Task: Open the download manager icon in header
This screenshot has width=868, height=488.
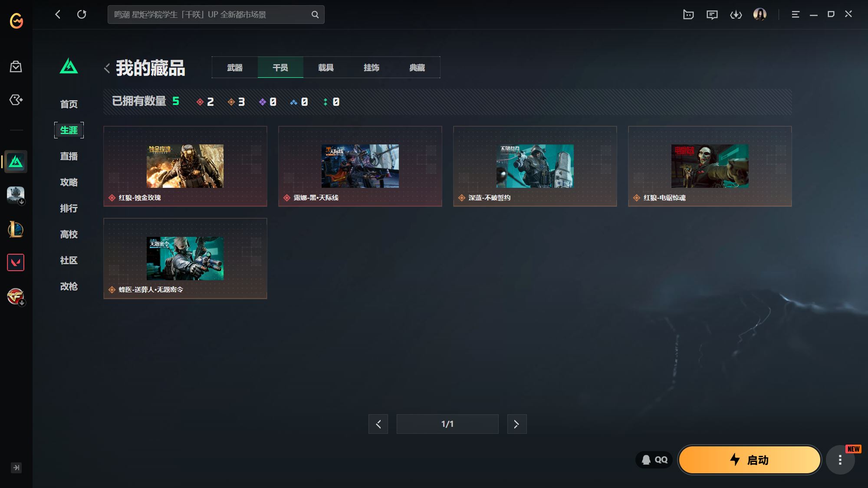Action: (736, 15)
